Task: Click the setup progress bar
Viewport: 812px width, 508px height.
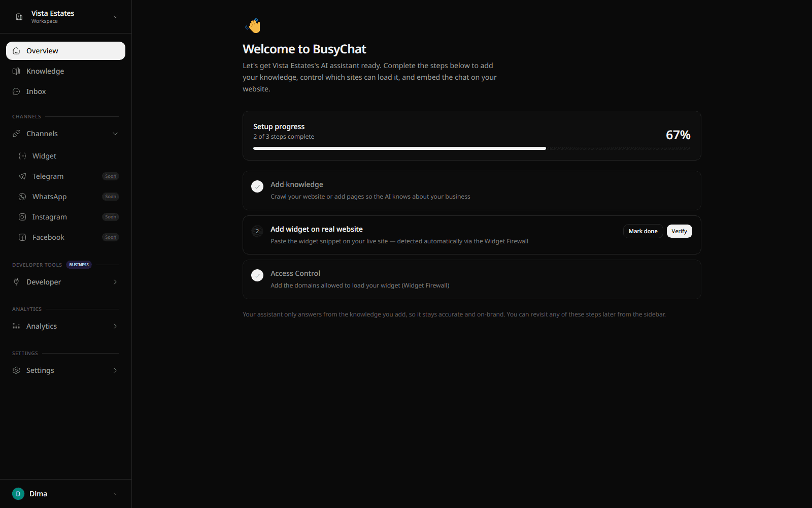Action: pos(471,148)
